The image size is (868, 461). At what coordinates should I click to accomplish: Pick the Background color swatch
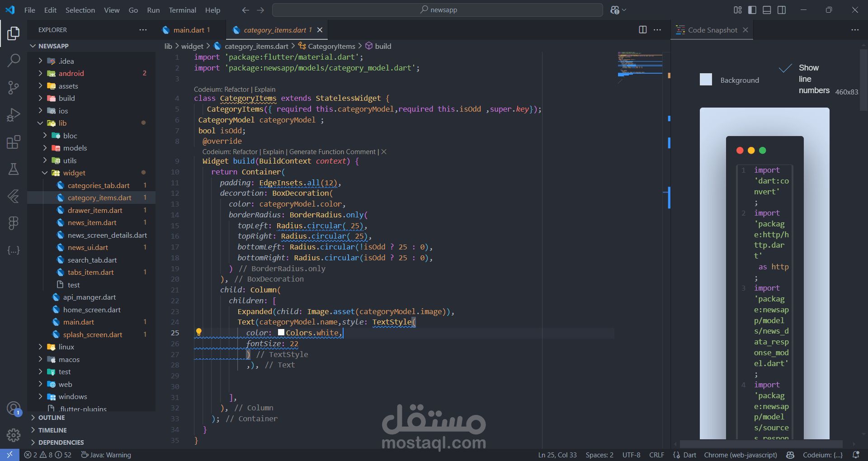[706, 80]
